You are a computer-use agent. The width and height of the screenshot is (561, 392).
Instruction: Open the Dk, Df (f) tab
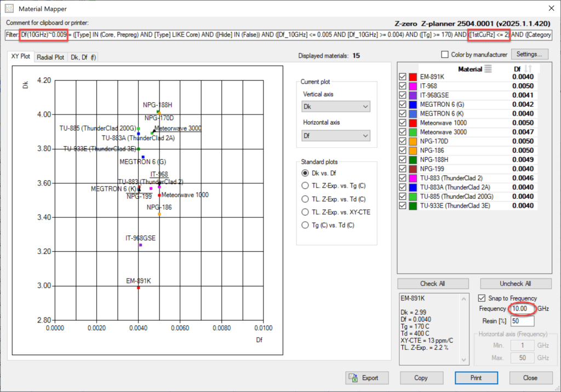tap(82, 57)
